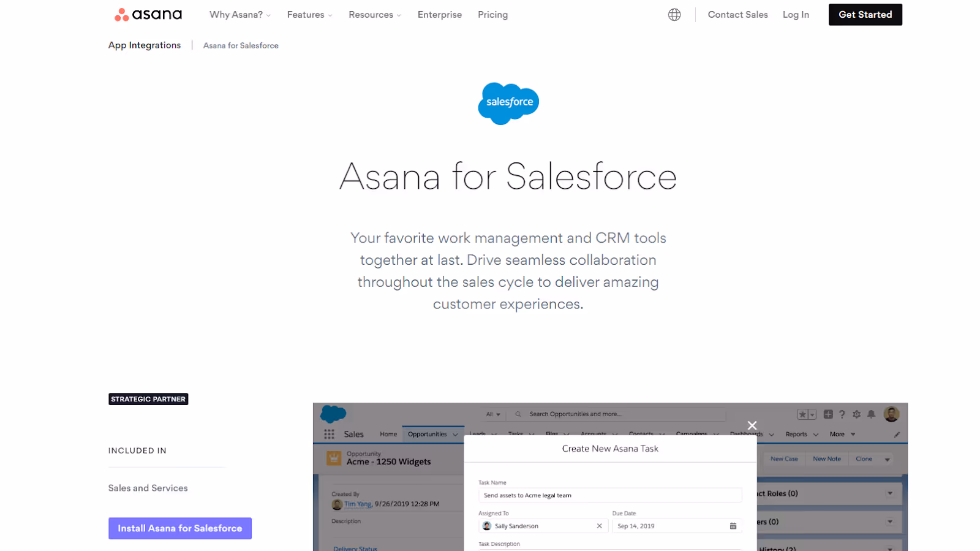Click the New Note button

827,459
